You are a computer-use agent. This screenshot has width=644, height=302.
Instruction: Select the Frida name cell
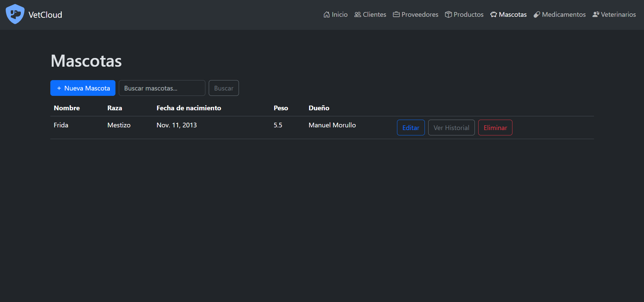click(61, 125)
